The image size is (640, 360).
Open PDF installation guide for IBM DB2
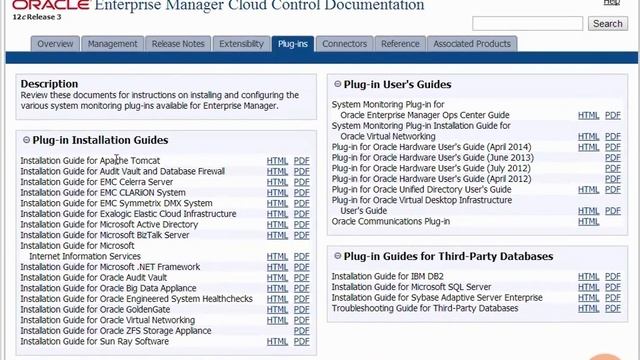pos(613,277)
